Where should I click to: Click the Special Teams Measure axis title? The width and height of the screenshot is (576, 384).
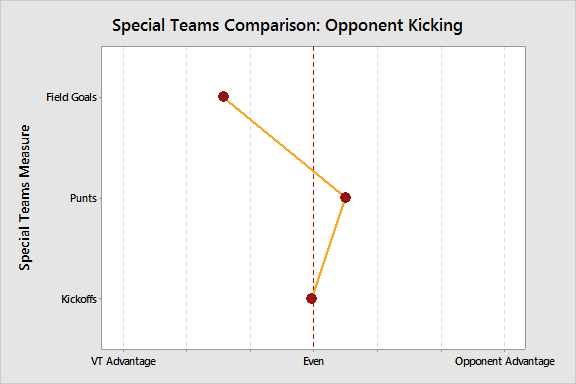point(25,198)
